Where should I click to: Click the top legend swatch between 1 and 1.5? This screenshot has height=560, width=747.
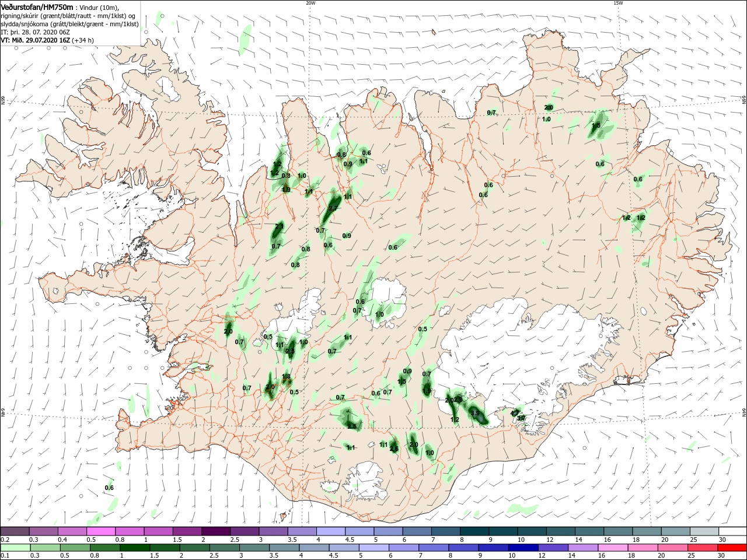pyautogui.click(x=158, y=531)
